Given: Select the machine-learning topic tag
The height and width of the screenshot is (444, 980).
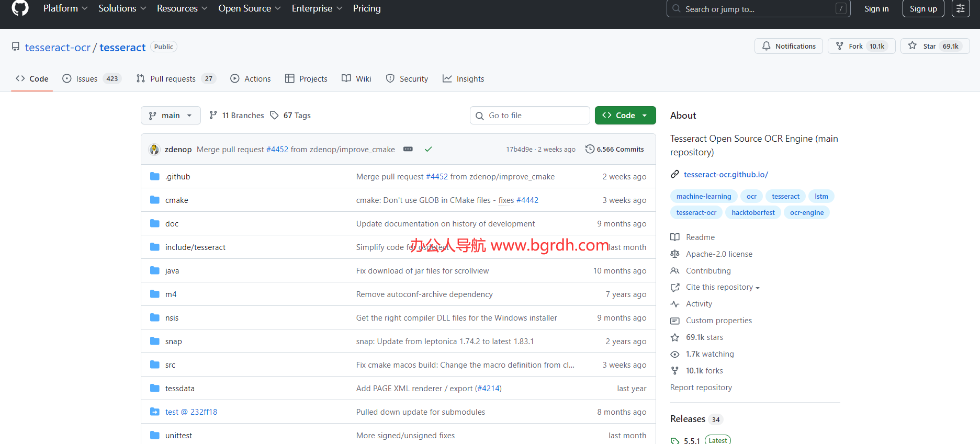Looking at the screenshot, I should click(x=703, y=197).
